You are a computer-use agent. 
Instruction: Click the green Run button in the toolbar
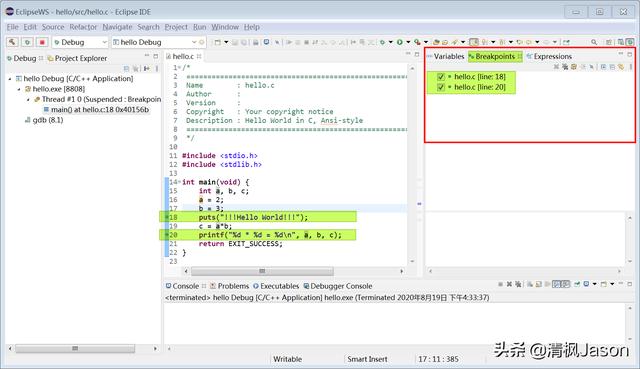pos(400,42)
